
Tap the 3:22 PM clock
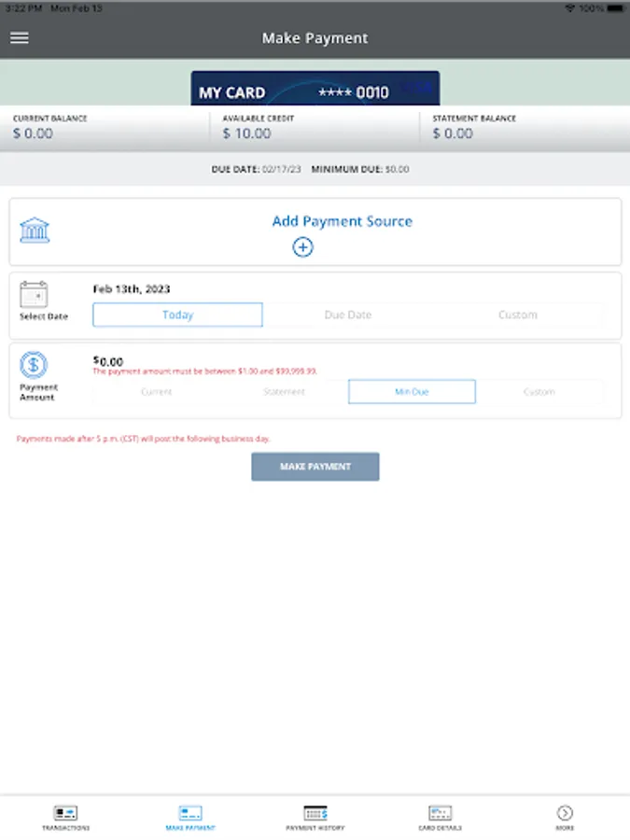pyautogui.click(x=23, y=8)
